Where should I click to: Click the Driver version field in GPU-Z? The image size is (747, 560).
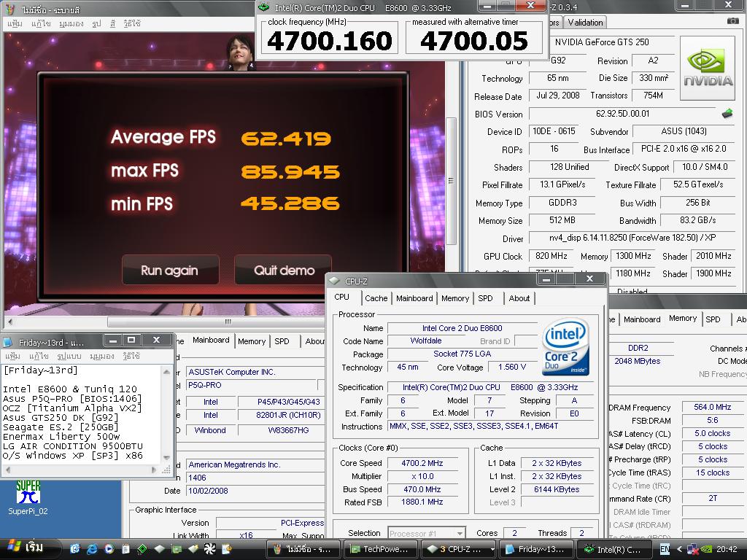point(631,238)
